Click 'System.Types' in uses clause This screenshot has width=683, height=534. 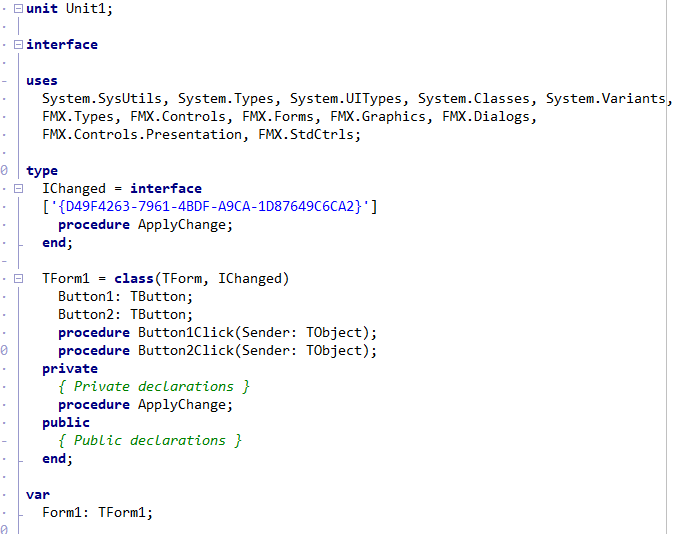click(226, 99)
